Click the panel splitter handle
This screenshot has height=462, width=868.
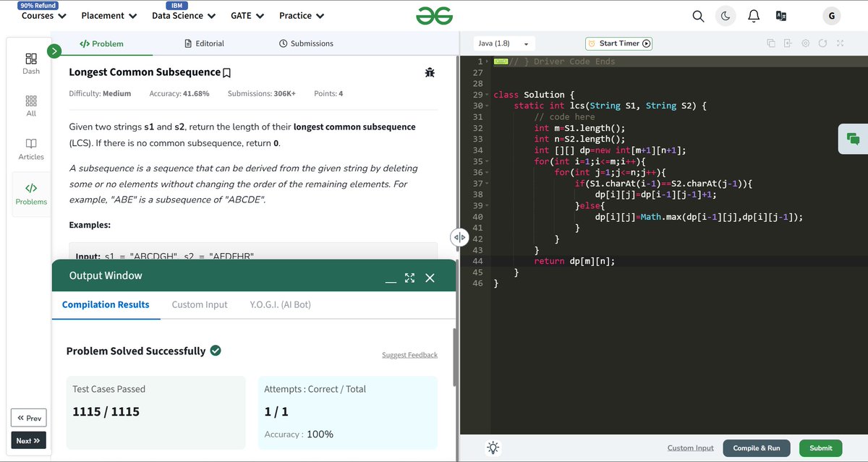pyautogui.click(x=459, y=237)
